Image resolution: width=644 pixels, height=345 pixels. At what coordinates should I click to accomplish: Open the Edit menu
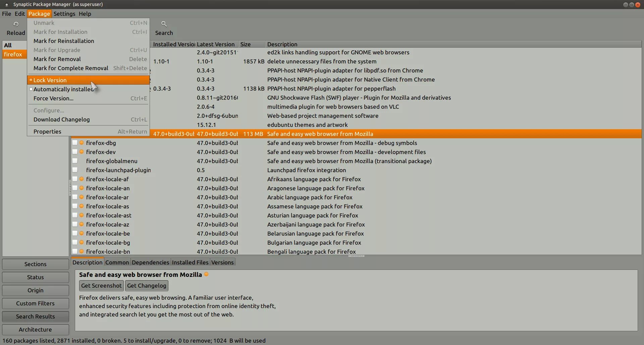(20, 14)
